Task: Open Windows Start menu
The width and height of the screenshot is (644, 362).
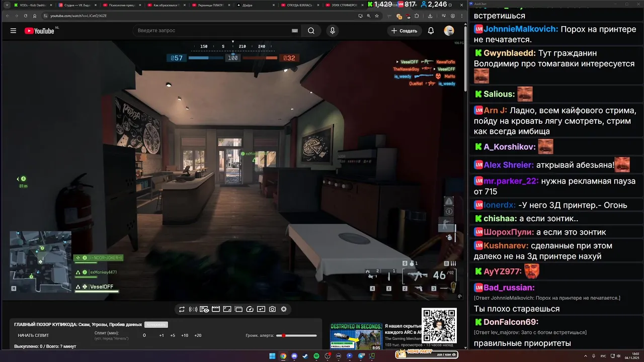Action: [272, 356]
